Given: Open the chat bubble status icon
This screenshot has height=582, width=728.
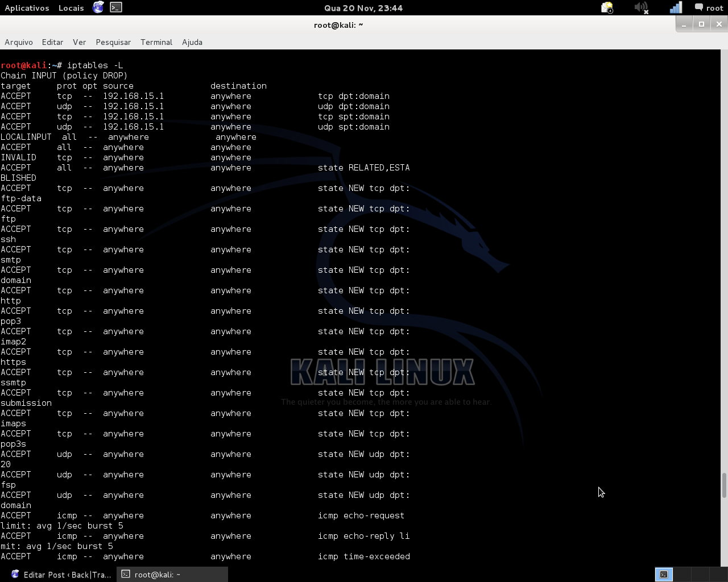Looking at the screenshot, I should [x=698, y=7].
